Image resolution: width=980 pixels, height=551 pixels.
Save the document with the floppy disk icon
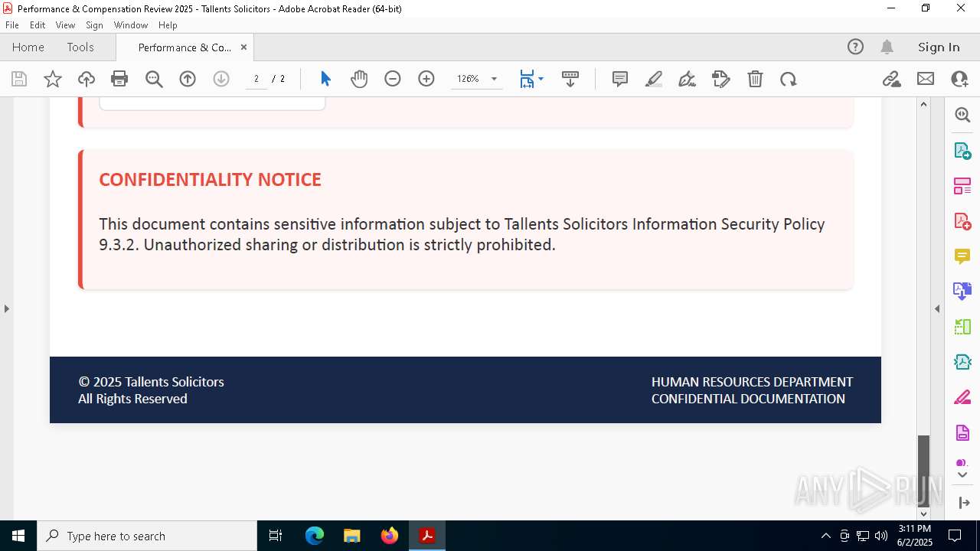[19, 79]
